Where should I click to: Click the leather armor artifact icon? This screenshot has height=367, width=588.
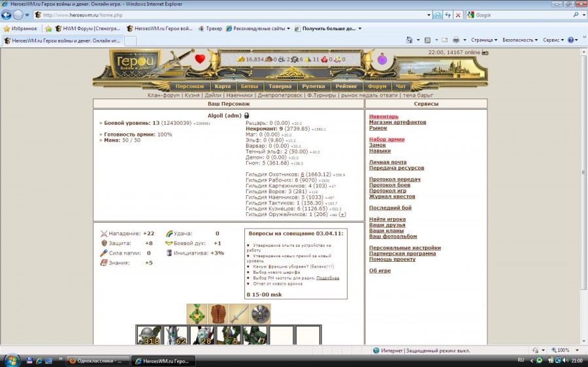click(218, 313)
